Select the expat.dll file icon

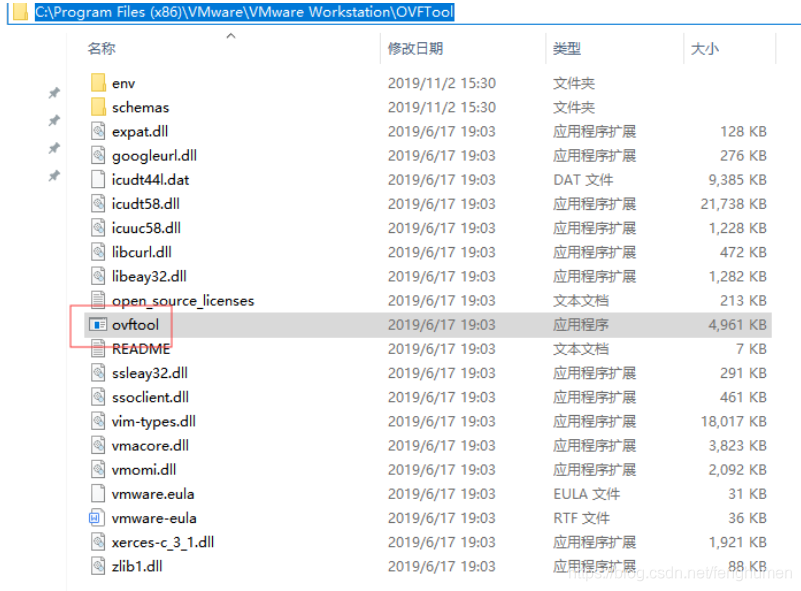(x=98, y=131)
